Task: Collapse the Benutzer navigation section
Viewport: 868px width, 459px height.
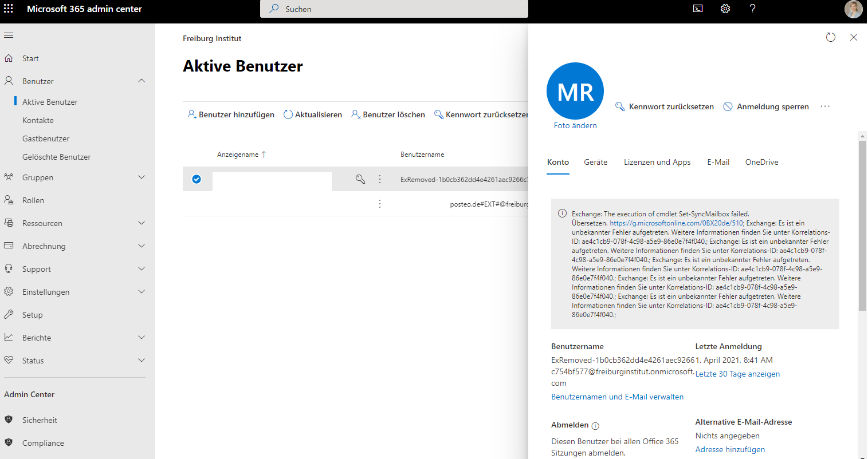Action: [x=142, y=81]
